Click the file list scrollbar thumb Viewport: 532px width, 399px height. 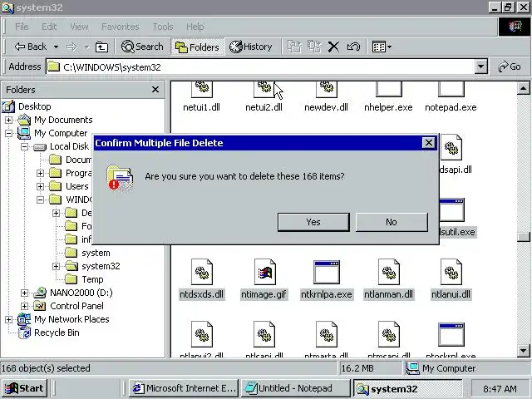[x=525, y=236]
